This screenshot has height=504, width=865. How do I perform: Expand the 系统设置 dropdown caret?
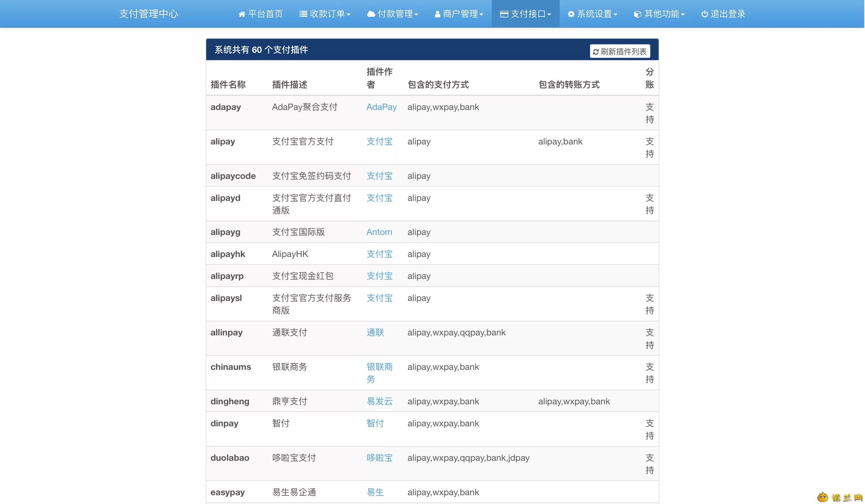[615, 15]
